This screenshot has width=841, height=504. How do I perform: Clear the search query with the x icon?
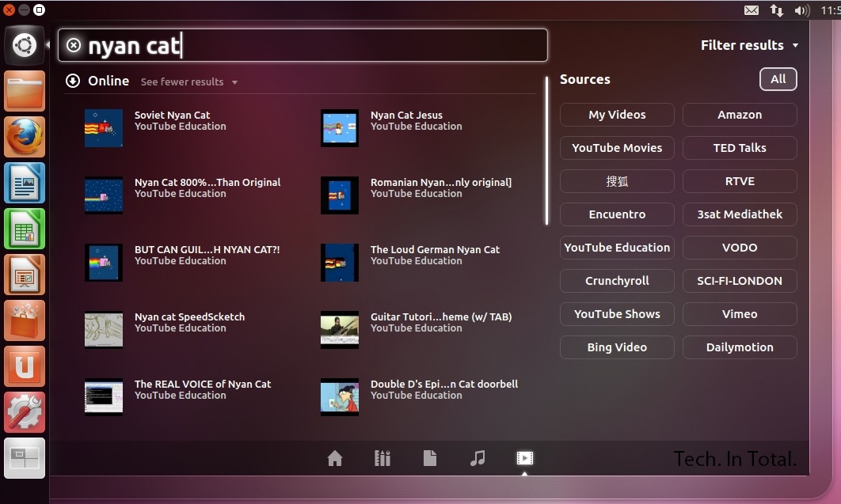point(74,45)
